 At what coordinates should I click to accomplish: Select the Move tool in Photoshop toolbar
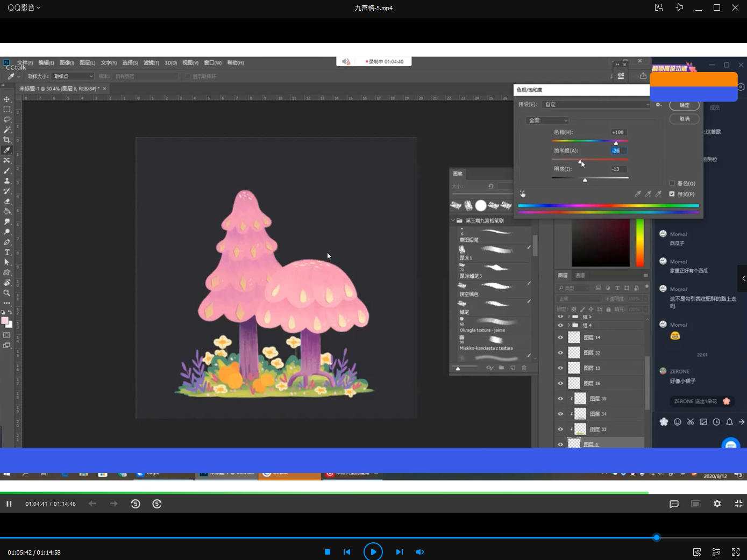pyautogui.click(x=7, y=99)
